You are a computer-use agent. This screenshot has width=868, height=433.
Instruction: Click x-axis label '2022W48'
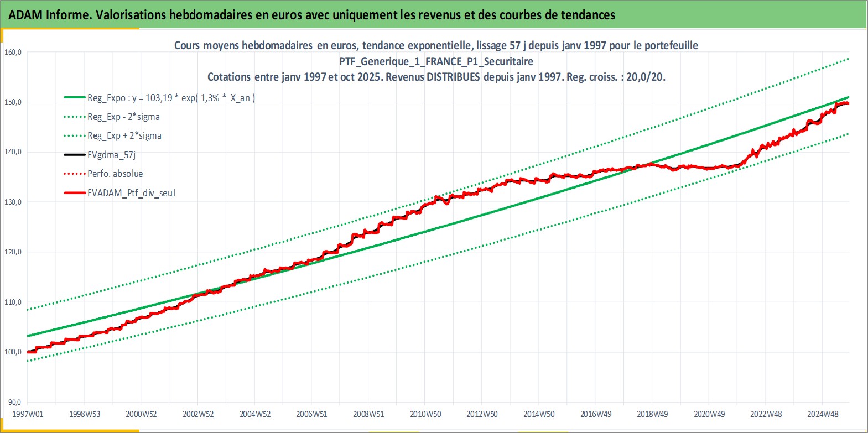[x=766, y=414]
